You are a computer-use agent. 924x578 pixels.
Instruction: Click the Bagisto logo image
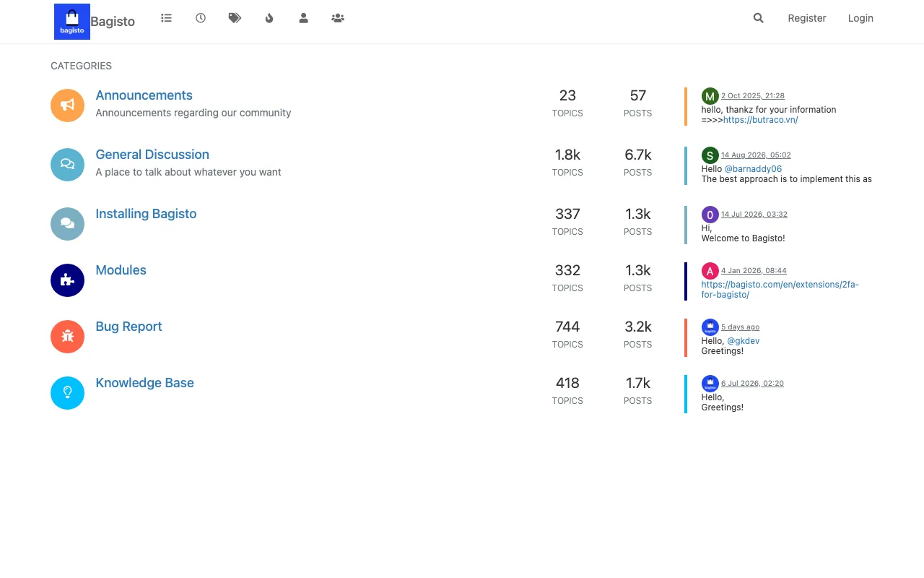tap(72, 22)
